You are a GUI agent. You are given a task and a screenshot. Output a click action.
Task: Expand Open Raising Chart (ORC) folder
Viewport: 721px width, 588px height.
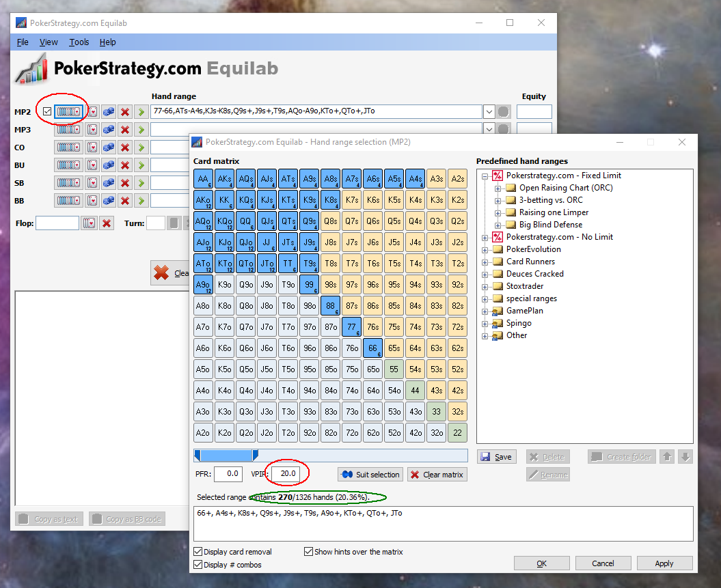[498, 188]
